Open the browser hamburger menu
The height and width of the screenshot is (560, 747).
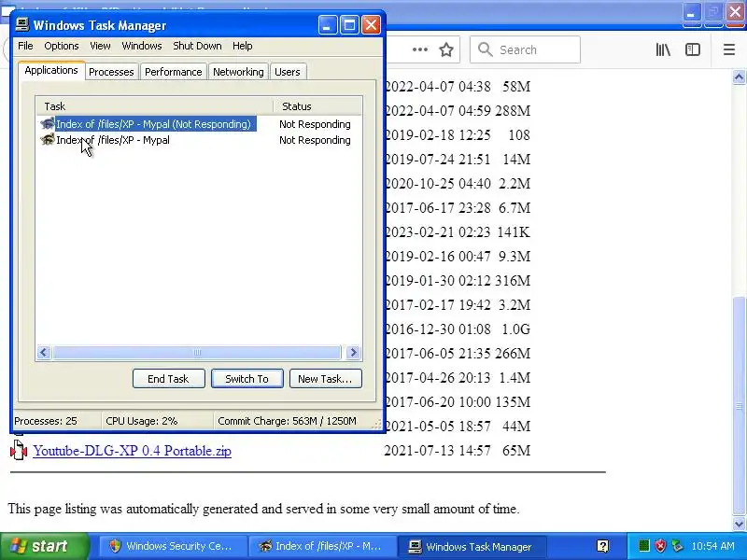(729, 49)
